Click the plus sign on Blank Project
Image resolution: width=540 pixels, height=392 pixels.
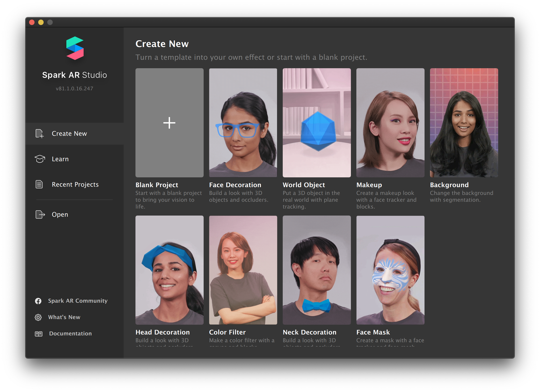click(169, 123)
